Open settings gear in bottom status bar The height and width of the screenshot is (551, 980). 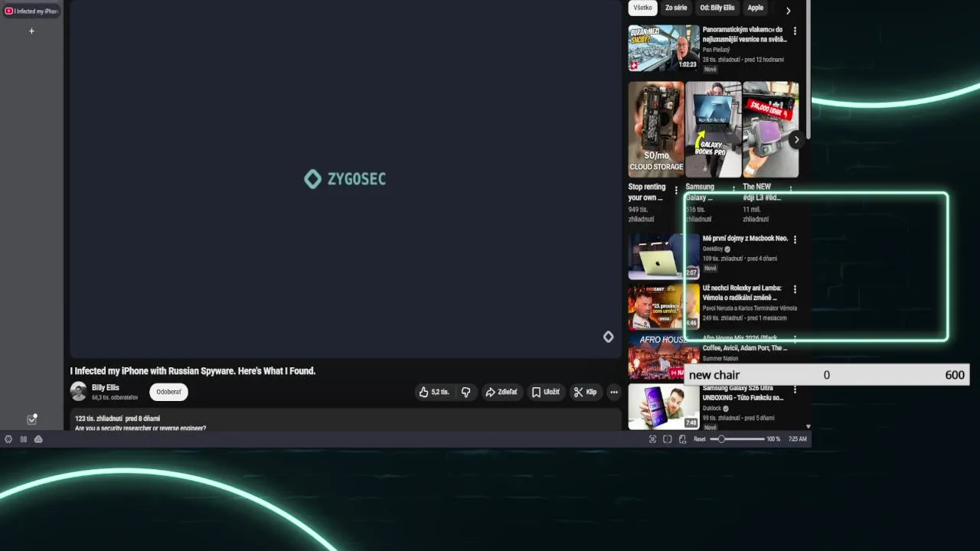(8, 439)
